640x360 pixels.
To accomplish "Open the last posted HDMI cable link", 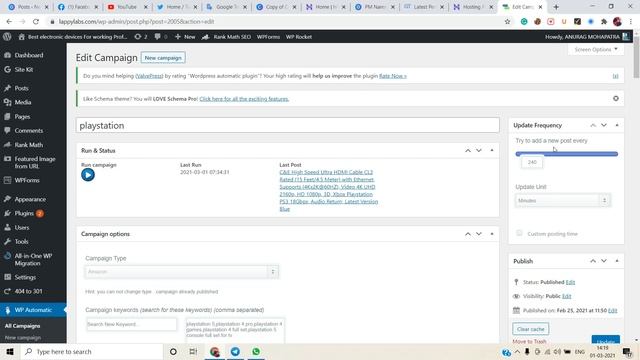I will tap(329, 191).
